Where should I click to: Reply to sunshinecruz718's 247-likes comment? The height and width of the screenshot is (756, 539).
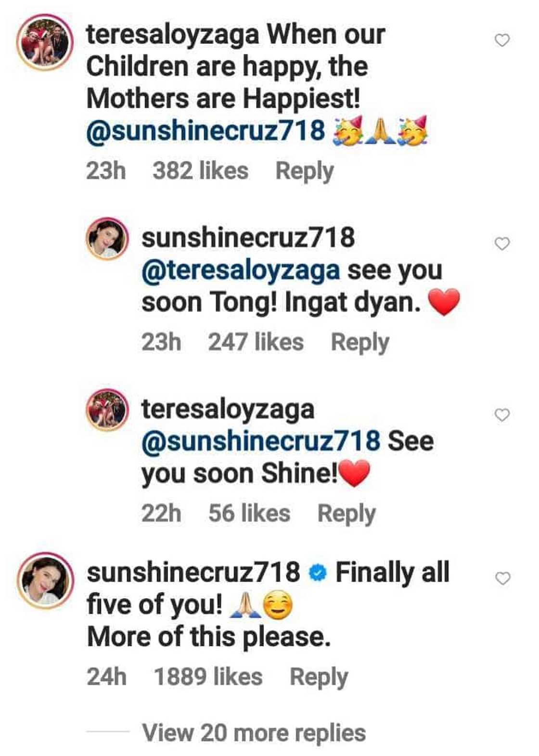(x=359, y=342)
